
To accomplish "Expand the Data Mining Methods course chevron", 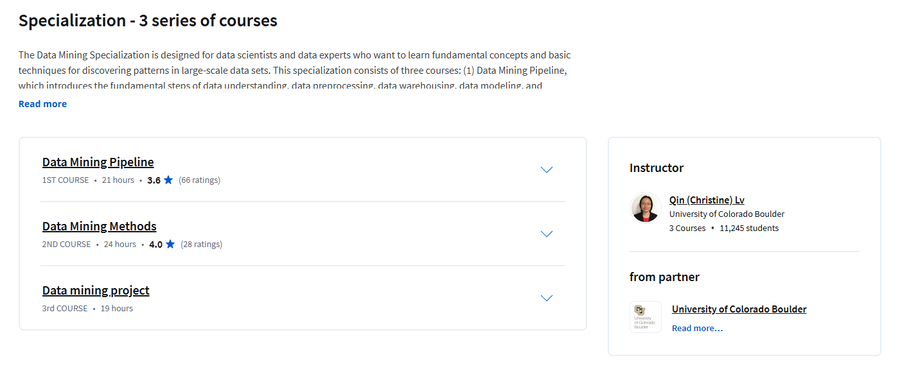I will coord(546,234).
